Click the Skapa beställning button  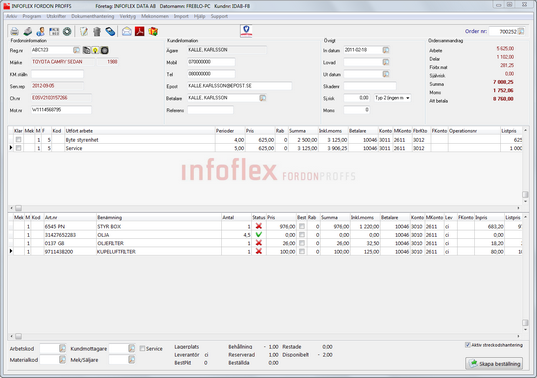[495, 363]
